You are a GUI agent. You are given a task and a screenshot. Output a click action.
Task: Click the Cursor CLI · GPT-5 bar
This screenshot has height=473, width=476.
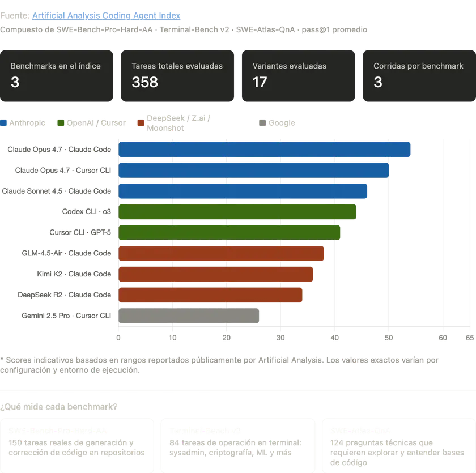[229, 233]
